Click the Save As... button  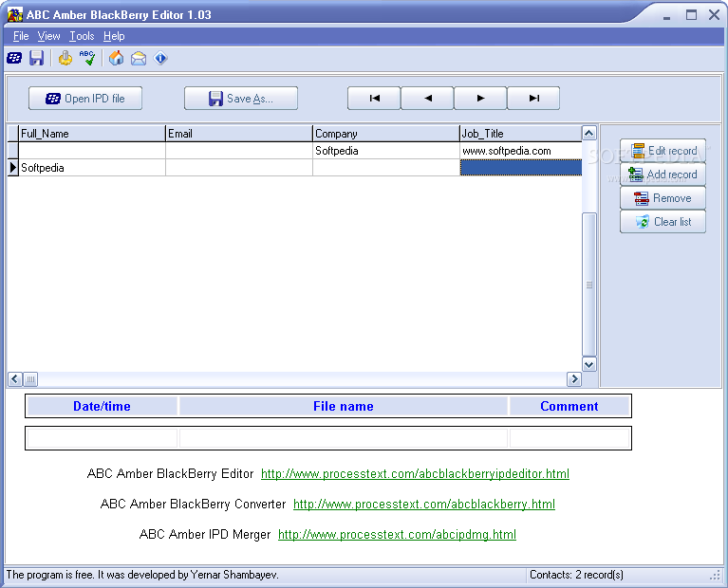pyautogui.click(x=241, y=99)
